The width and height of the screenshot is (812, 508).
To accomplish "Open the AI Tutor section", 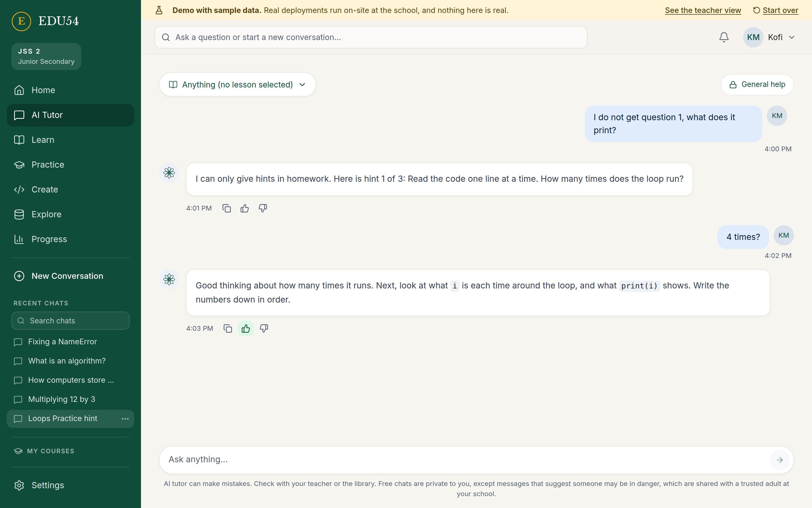I will pos(70,115).
